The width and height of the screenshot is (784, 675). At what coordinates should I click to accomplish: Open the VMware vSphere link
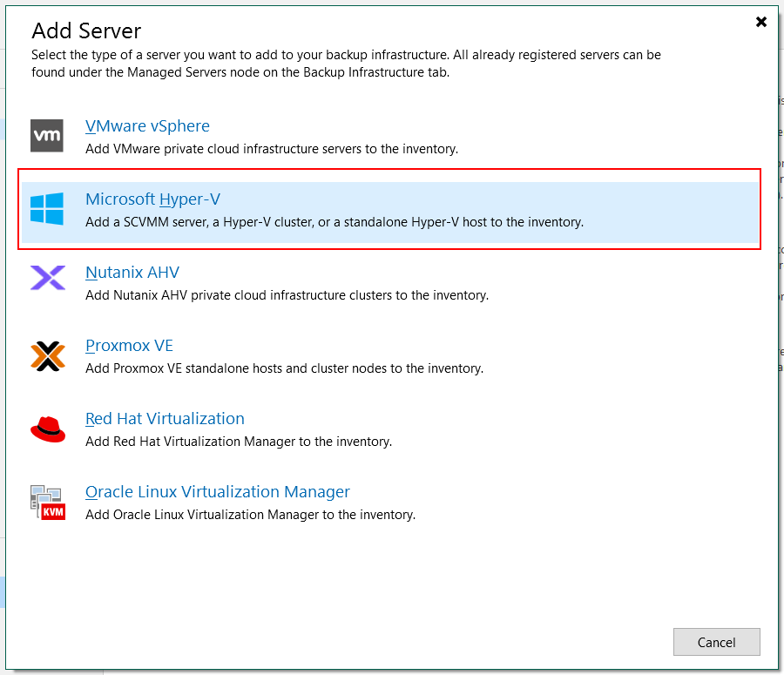[147, 126]
